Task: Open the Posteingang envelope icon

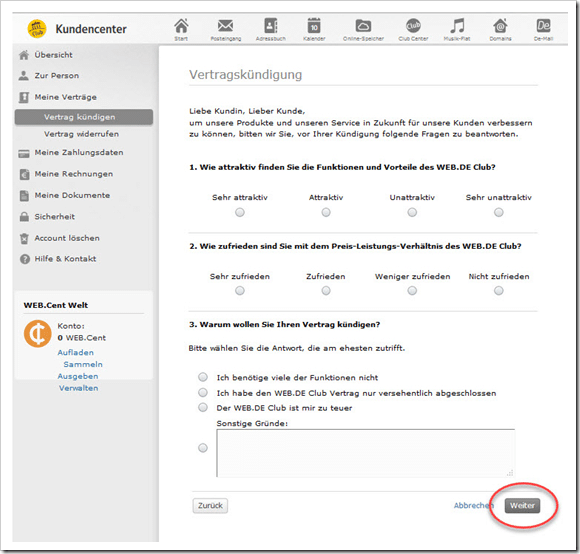Action: click(x=225, y=26)
